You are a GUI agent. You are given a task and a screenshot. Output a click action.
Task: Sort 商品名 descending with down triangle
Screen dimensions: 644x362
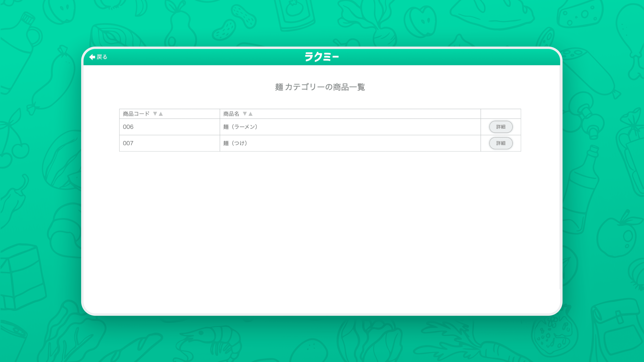[245, 114]
